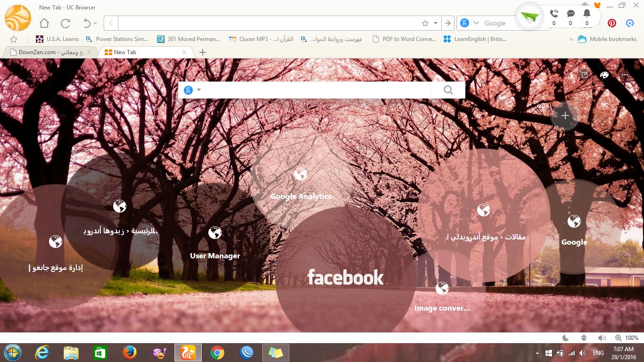Viewport: 644px width, 362px height.
Task: Open the dropdown beside the refresh button
Action: click(96, 23)
